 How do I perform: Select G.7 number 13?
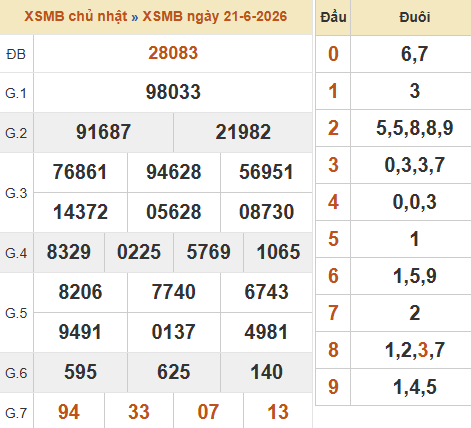278,412
